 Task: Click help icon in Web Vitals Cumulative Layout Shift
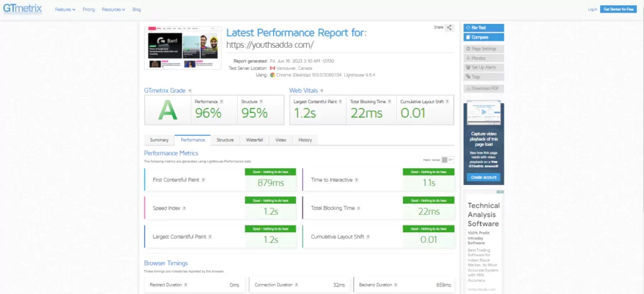click(x=447, y=101)
